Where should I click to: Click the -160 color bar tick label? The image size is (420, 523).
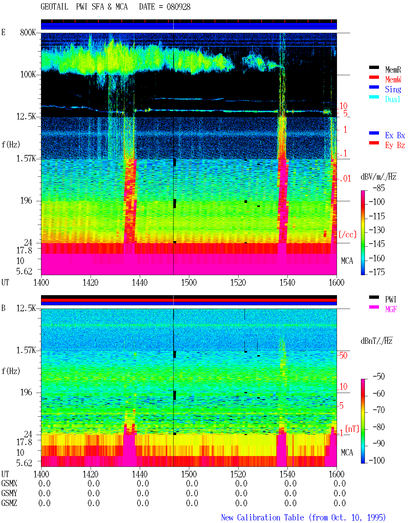click(377, 258)
